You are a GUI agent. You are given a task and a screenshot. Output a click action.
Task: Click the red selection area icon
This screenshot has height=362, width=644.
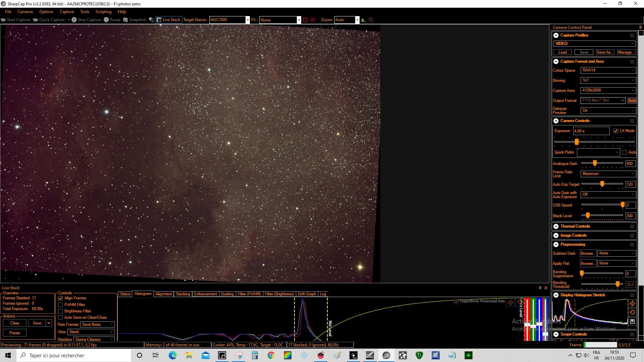[305, 20]
